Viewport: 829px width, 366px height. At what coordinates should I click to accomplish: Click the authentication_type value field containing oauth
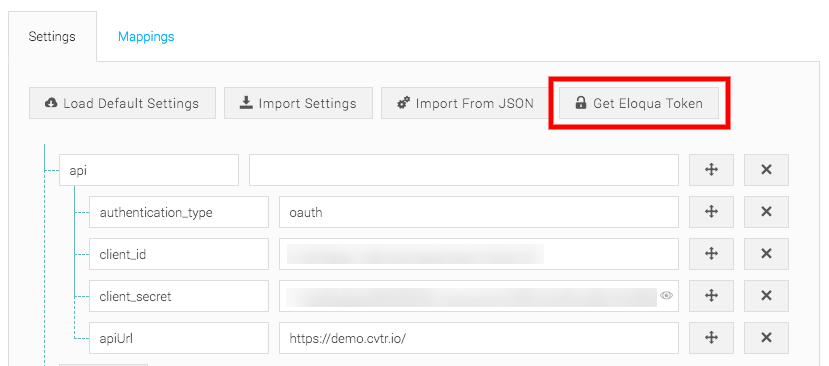pyautogui.click(x=478, y=212)
